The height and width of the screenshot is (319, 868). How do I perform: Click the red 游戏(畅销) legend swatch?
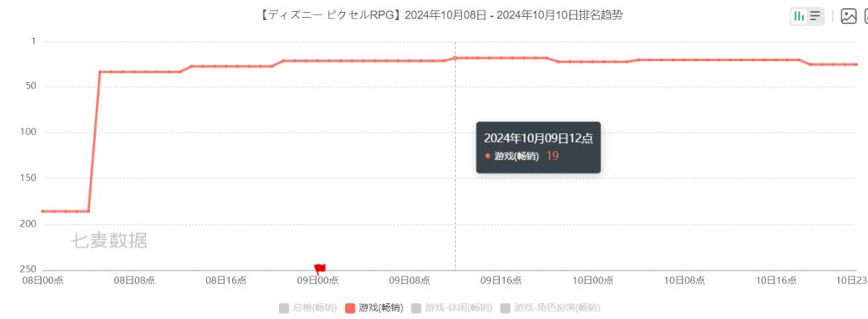pyautogui.click(x=350, y=308)
